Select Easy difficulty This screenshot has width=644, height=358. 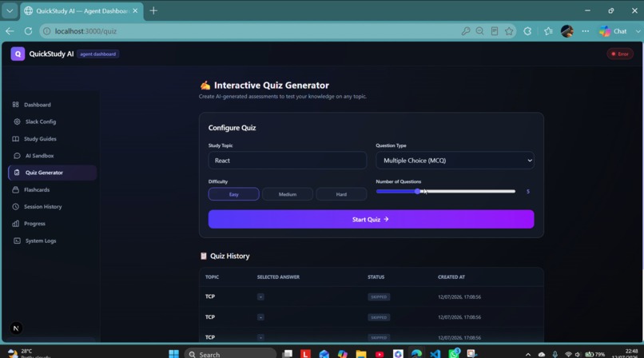pos(233,194)
